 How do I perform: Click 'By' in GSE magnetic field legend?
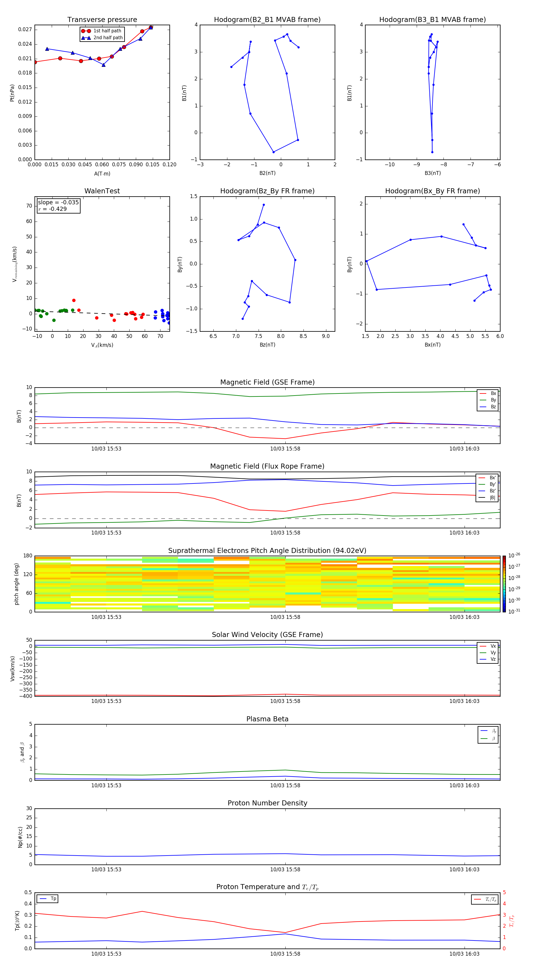tap(493, 400)
